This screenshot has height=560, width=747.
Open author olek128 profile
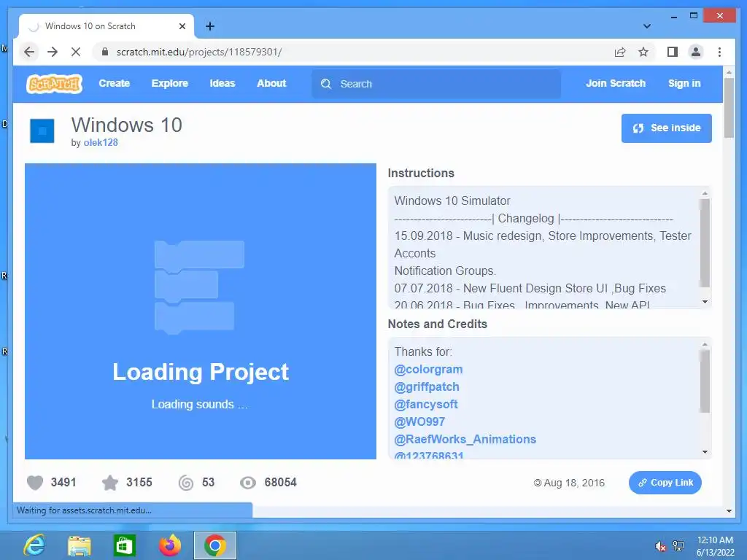tap(101, 142)
